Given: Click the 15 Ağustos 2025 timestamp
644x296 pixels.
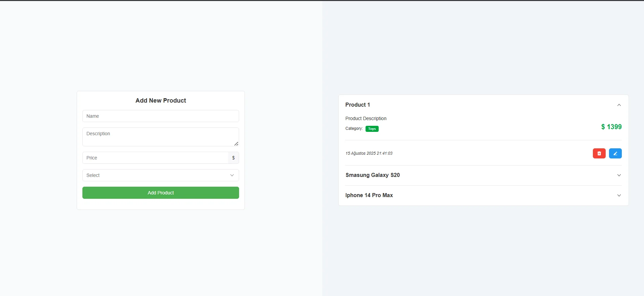Looking at the screenshot, I should (x=369, y=153).
